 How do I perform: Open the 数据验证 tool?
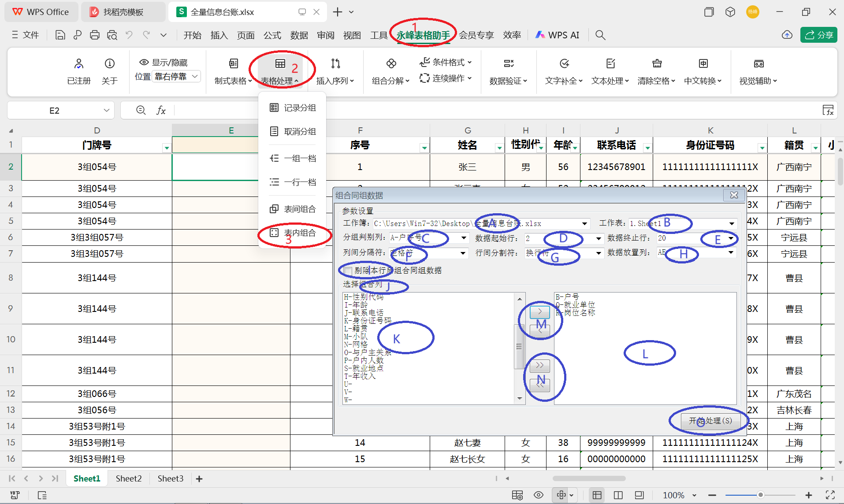[x=507, y=70]
